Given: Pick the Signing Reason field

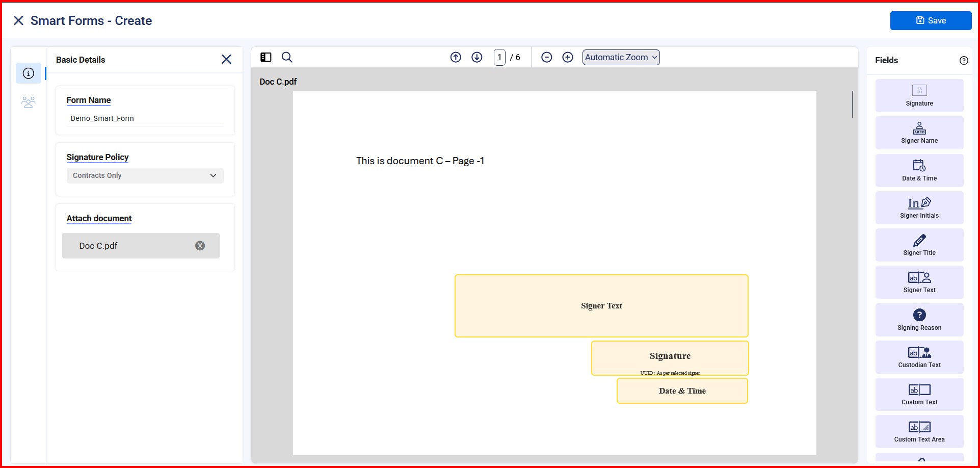Looking at the screenshot, I should tap(919, 320).
